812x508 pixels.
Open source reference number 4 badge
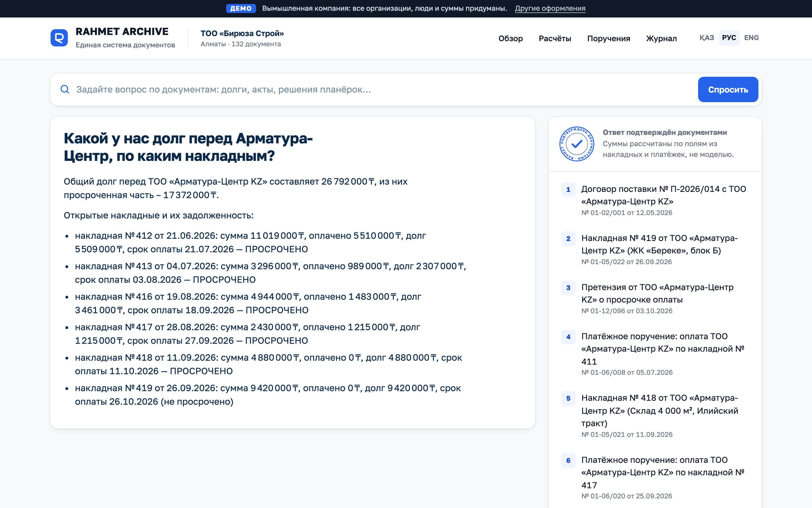coord(568,337)
